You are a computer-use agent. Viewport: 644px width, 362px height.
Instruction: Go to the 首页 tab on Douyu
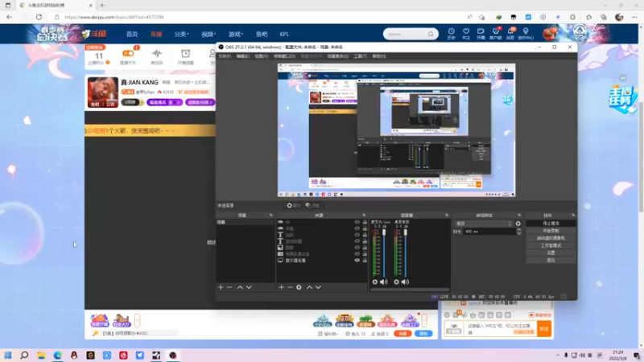coord(132,34)
